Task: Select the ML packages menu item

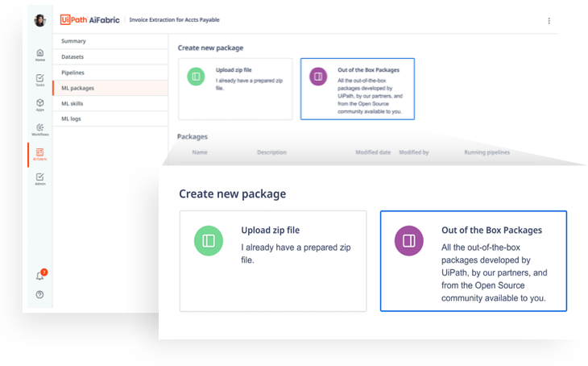Action: pyautogui.click(x=110, y=88)
